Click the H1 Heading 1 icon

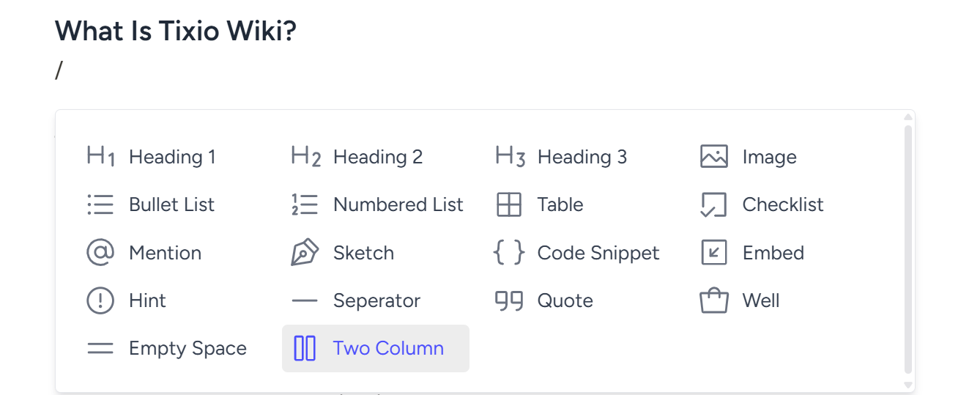coord(100,157)
